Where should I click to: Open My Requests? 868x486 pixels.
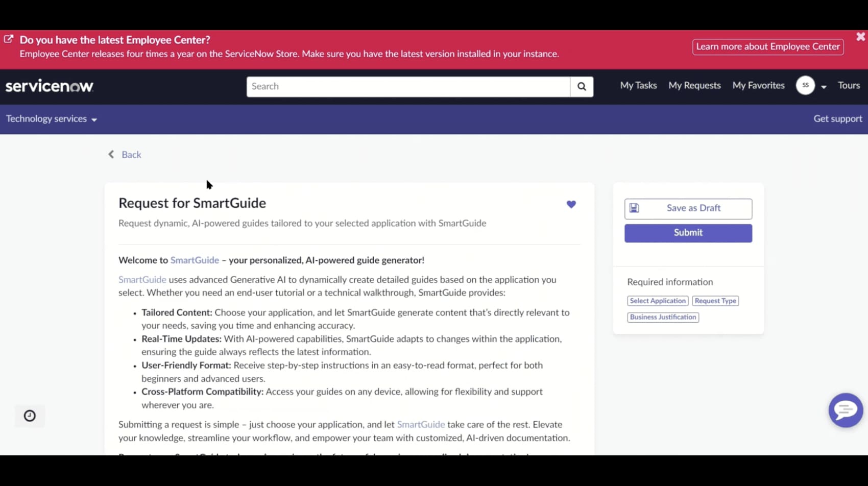pos(694,85)
